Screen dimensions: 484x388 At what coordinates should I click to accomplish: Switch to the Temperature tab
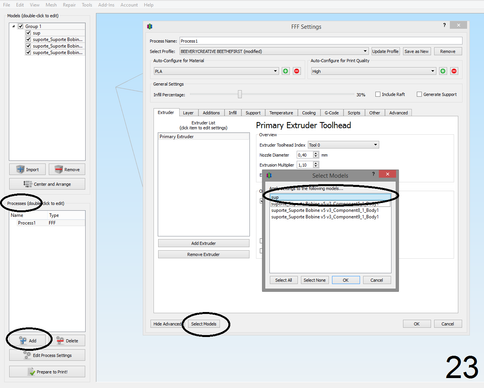click(x=281, y=113)
